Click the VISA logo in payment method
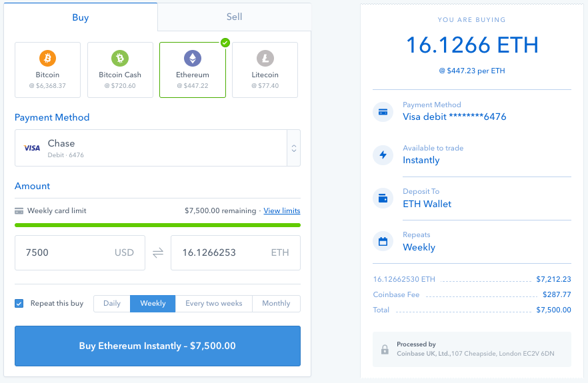 click(32, 148)
